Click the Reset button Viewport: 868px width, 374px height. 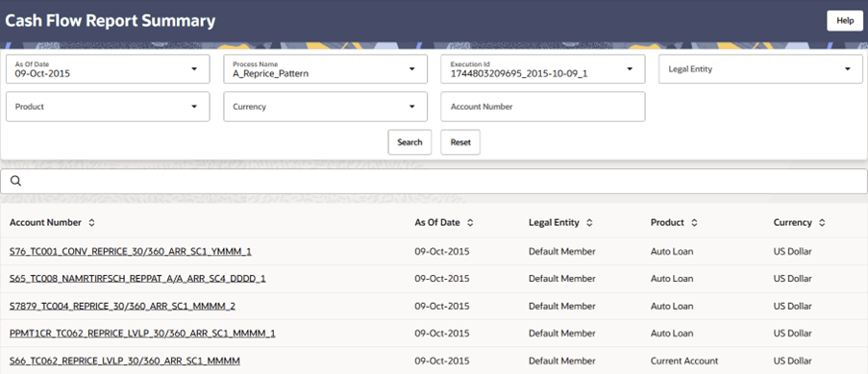(x=460, y=142)
